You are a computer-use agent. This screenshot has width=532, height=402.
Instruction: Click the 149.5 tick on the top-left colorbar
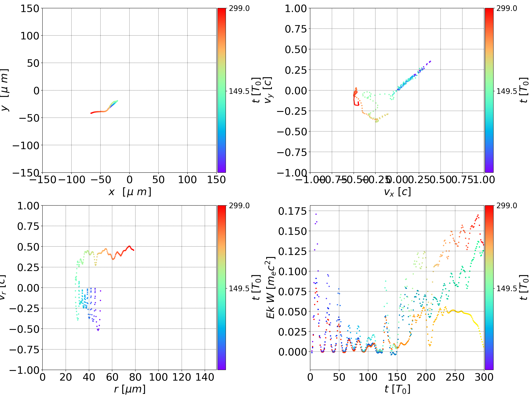pos(239,91)
